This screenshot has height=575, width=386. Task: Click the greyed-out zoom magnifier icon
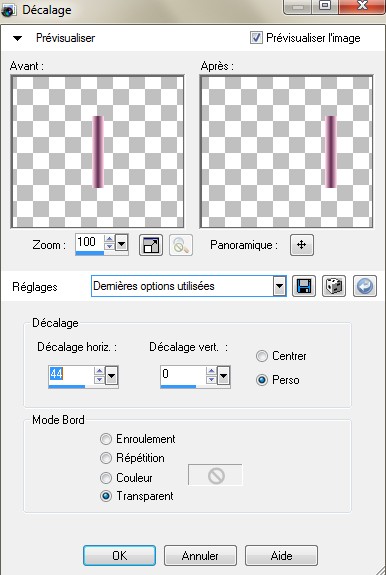tap(181, 245)
